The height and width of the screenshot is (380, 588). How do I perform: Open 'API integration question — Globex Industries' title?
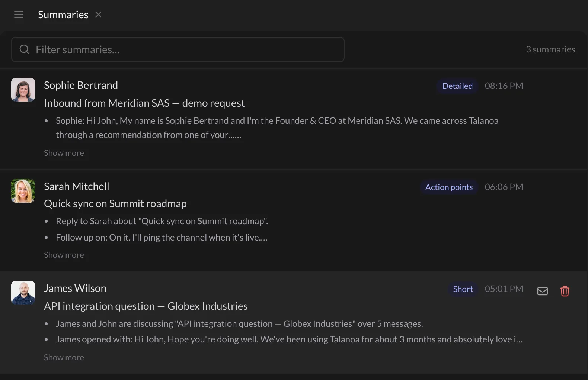point(146,306)
